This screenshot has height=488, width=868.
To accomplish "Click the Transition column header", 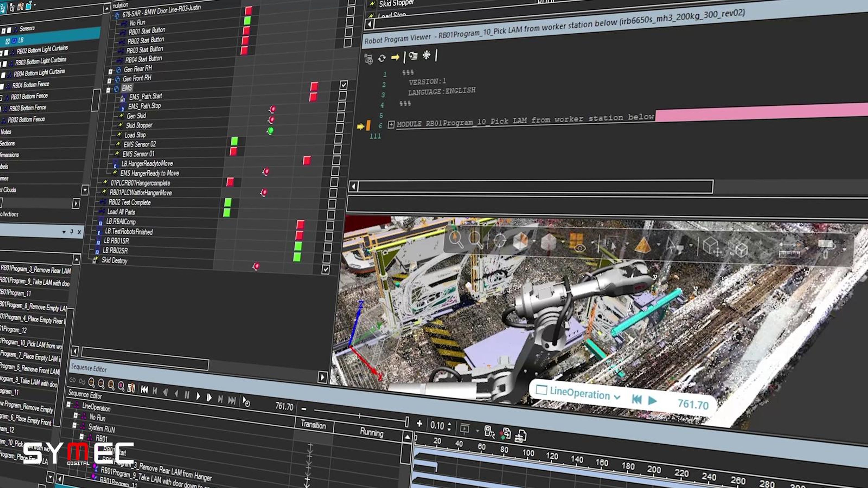I will (313, 425).
